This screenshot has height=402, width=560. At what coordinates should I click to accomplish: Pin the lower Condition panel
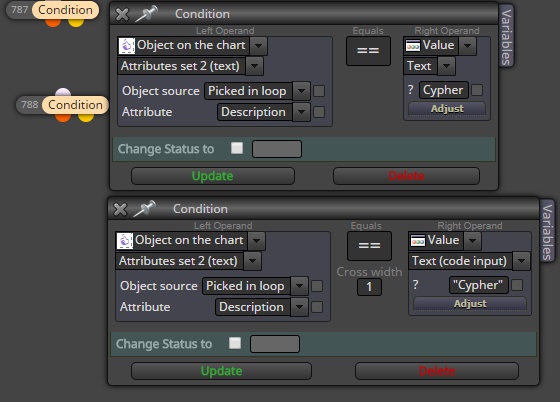tap(144, 209)
